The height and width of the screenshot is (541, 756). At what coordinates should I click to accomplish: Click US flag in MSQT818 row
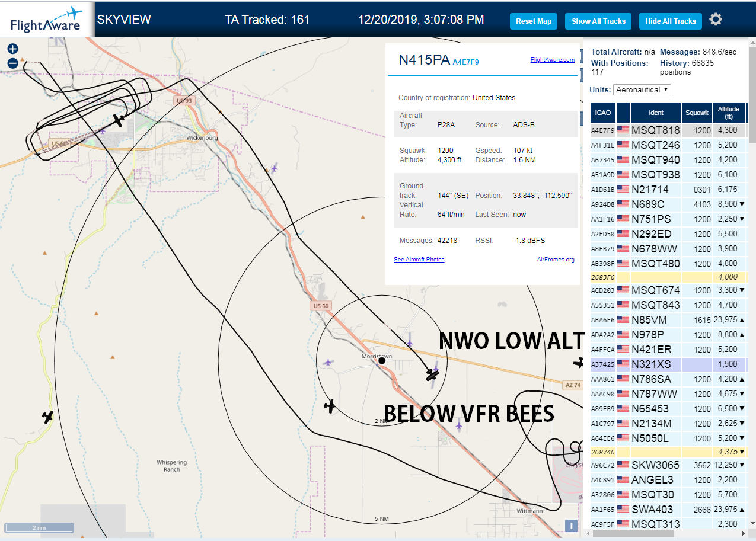pos(623,130)
